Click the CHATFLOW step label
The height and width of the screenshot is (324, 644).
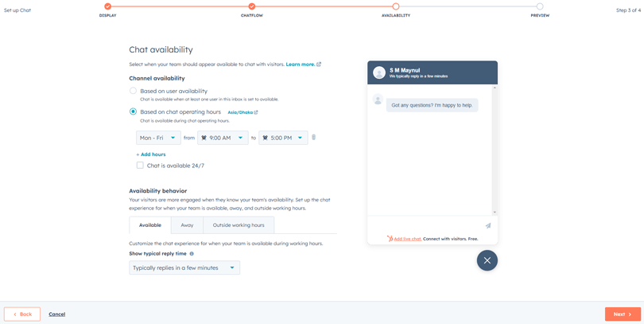(252, 16)
